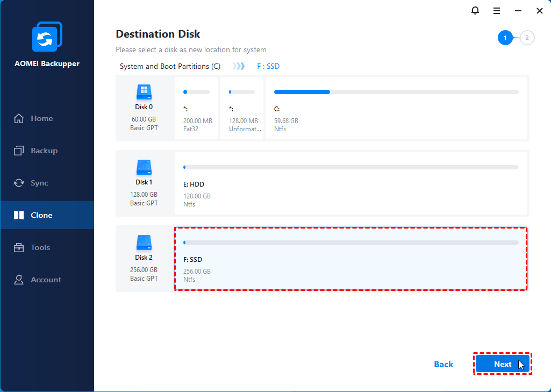Open the Backup section in sidebar
Screen dimensions: 551x392
coord(44,151)
